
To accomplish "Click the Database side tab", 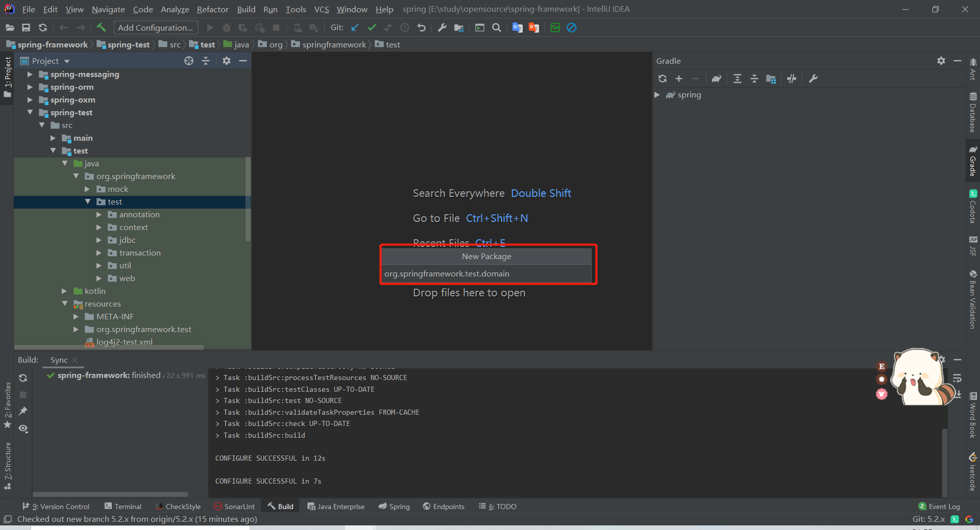I will [x=973, y=113].
